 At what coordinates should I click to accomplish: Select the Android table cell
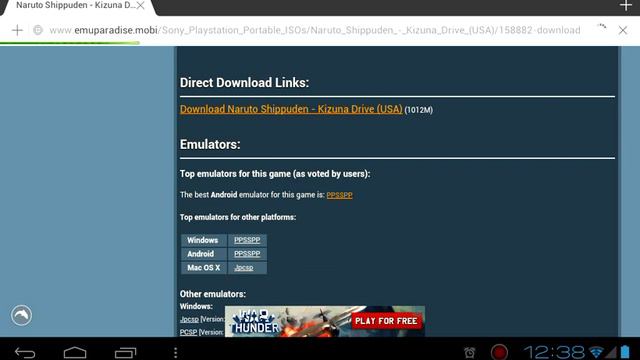(204, 254)
